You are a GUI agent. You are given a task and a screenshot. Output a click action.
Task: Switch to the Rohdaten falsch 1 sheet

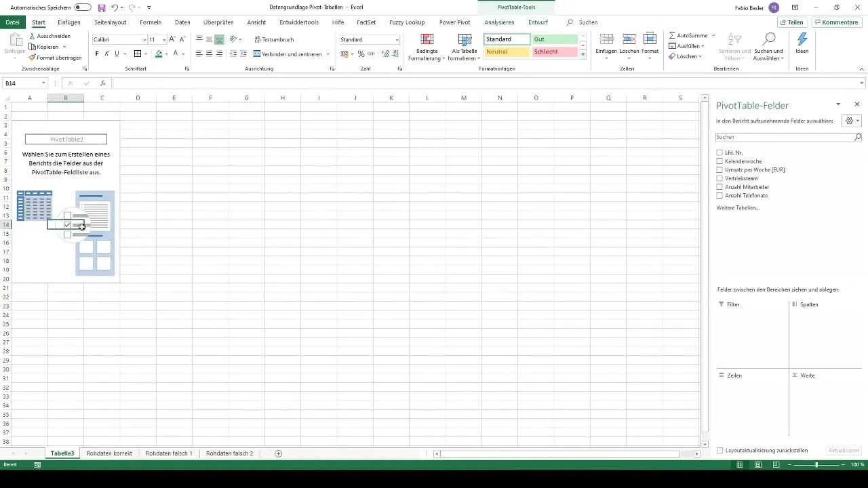tap(169, 453)
